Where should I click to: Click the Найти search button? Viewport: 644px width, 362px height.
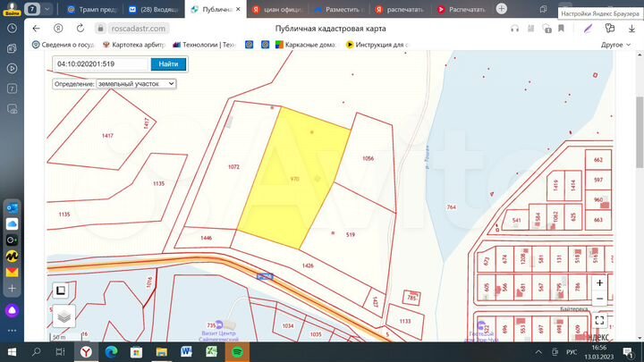click(168, 64)
